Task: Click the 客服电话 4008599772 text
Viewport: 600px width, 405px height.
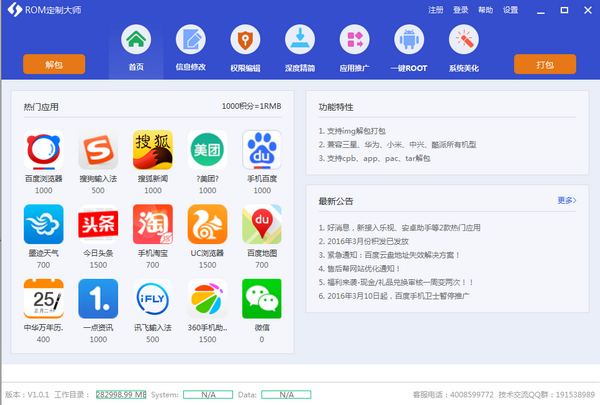Action: pos(453,395)
